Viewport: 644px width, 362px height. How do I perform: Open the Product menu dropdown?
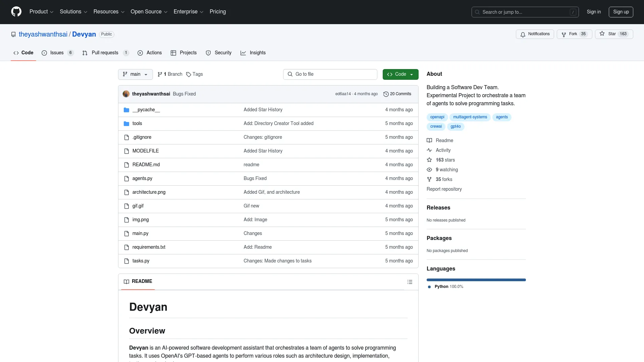[x=41, y=12]
